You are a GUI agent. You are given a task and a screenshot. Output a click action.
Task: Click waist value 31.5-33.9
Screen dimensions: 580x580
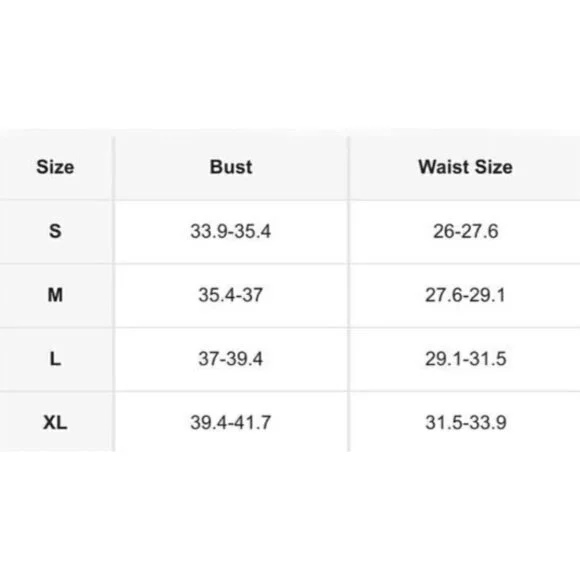click(x=466, y=422)
